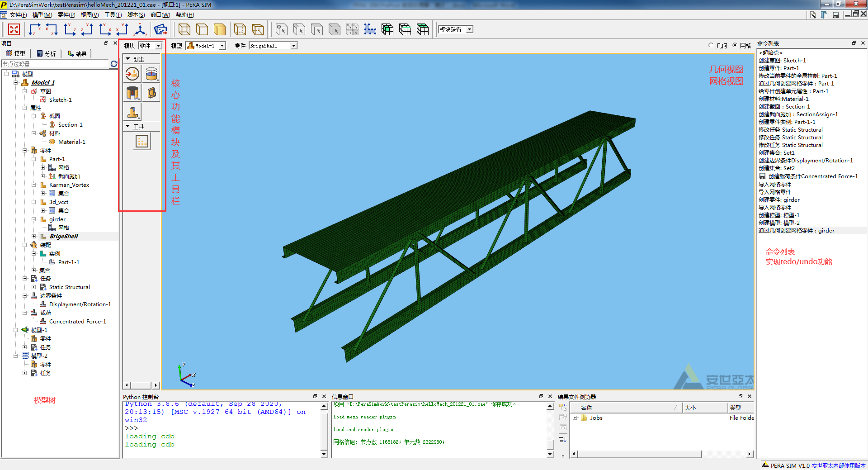The width and height of the screenshot is (868, 470).
Task: Select Displayment/Rotation-1 tree item
Action: [x=80, y=304]
